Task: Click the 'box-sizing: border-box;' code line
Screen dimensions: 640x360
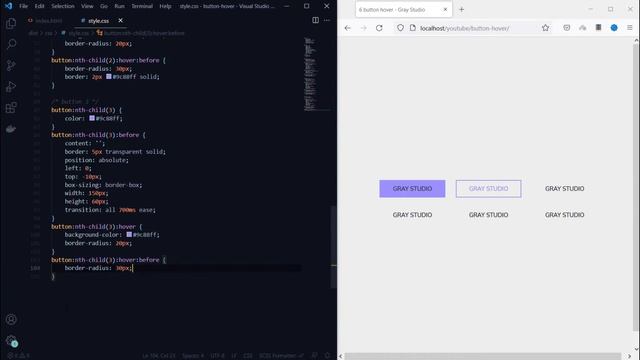Action: (x=103, y=185)
